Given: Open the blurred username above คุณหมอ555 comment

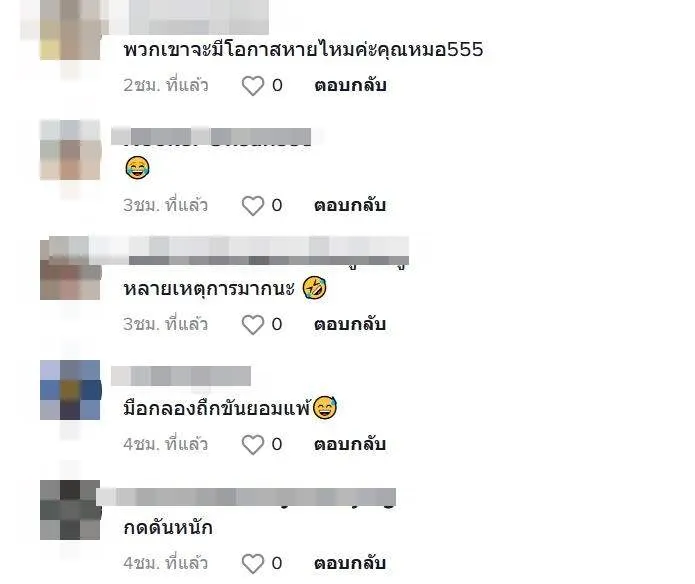Looking at the screenshot, I should coord(188,17).
